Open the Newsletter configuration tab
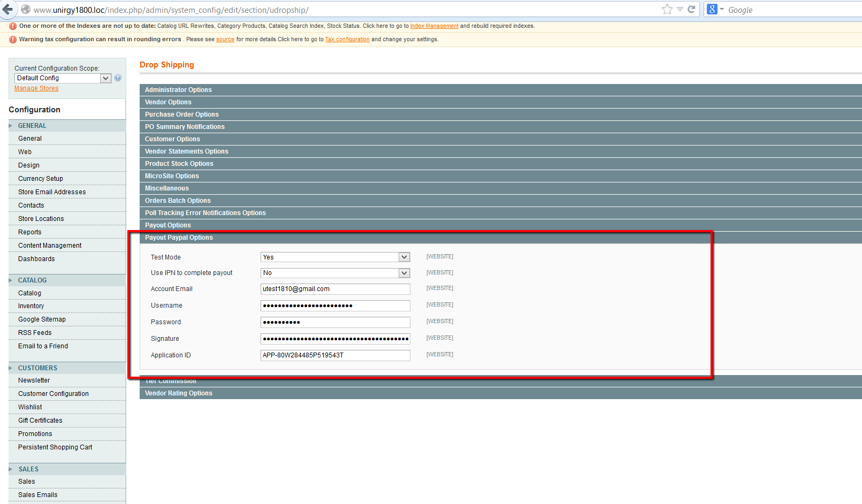The image size is (862, 504). coord(67,380)
